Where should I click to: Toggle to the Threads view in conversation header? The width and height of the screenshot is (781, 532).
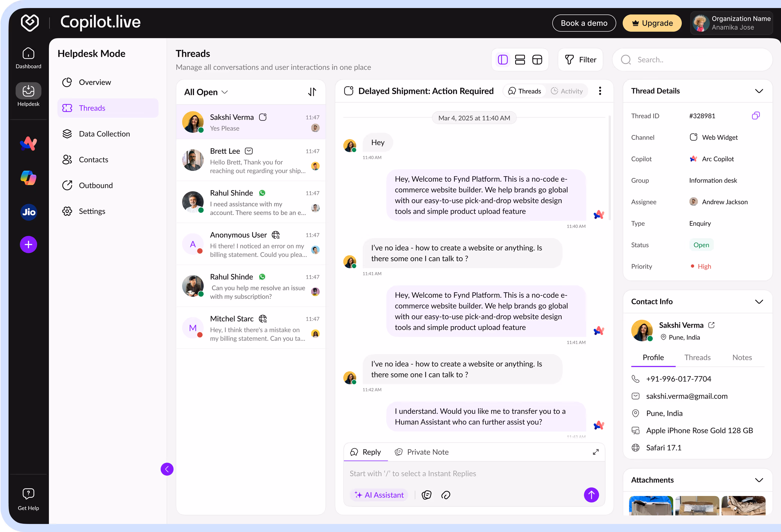pyautogui.click(x=524, y=91)
